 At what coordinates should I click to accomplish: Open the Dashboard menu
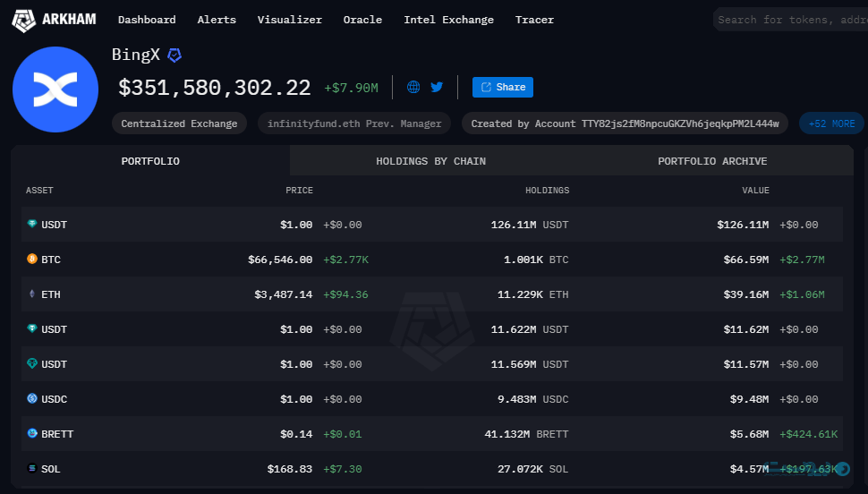[147, 20]
